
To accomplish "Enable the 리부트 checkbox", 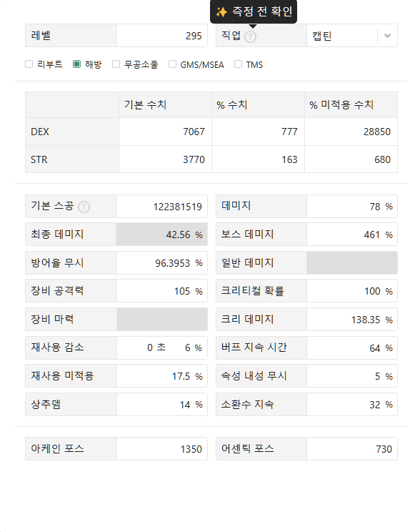I will click(29, 64).
